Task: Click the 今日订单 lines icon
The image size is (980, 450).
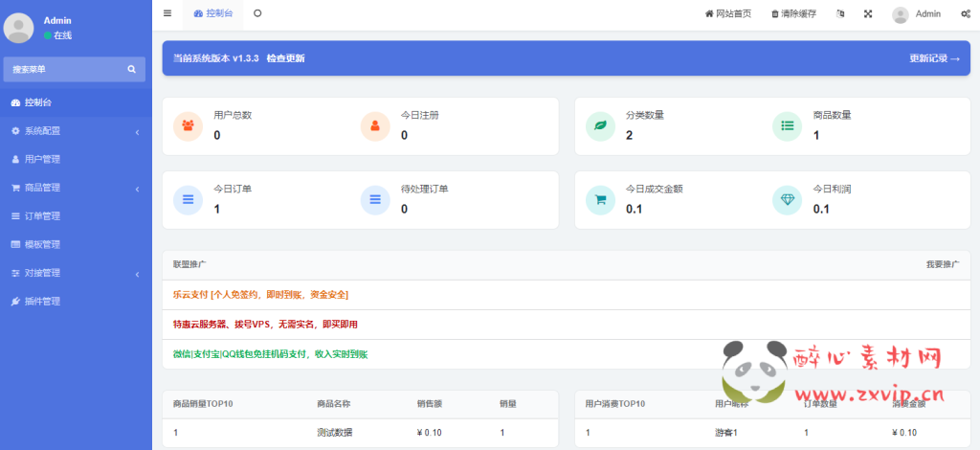Action: coord(189,200)
